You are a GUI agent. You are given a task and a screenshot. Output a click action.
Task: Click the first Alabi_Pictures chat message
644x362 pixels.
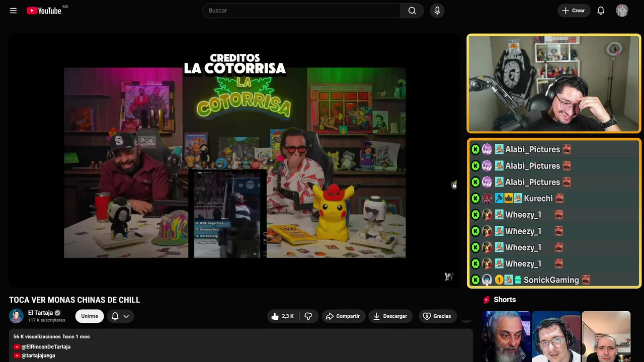(x=554, y=149)
